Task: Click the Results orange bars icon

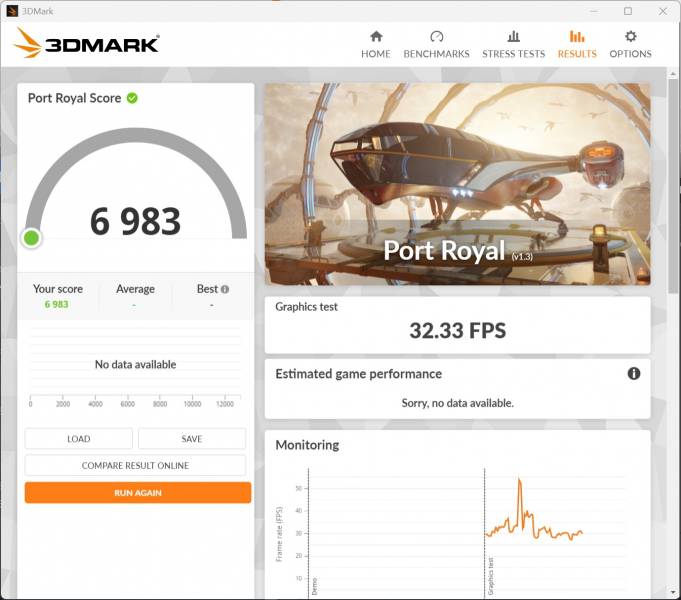Action: tap(577, 36)
